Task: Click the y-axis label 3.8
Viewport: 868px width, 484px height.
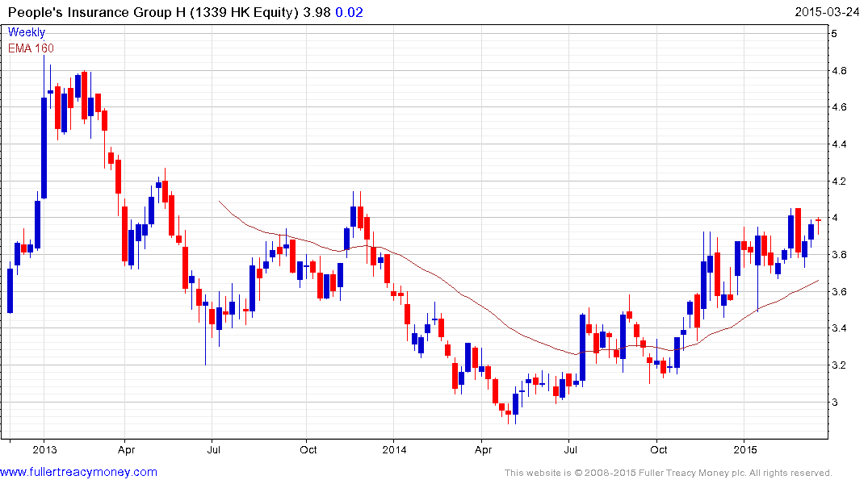Action: 839,255
